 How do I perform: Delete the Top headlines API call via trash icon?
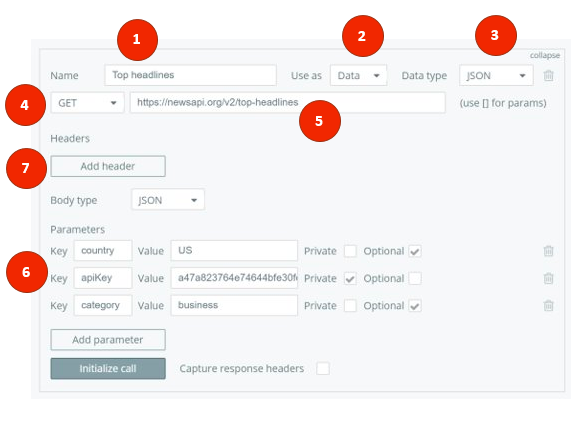pyautogui.click(x=548, y=76)
